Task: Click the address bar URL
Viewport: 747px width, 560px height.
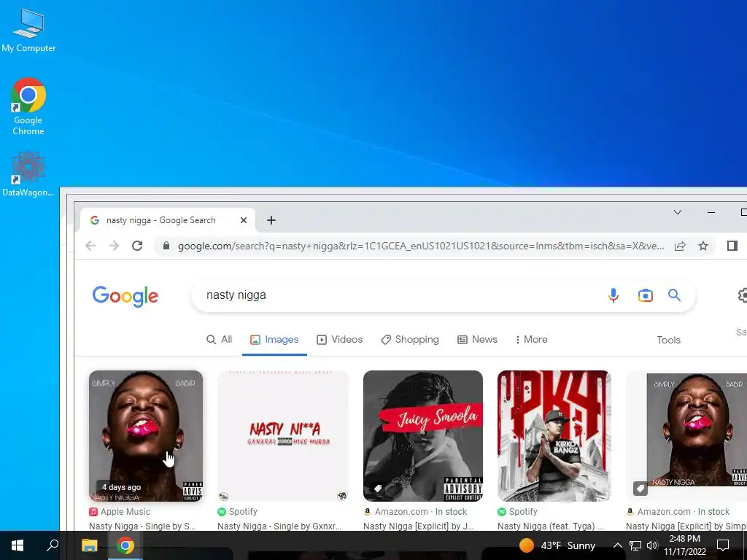Action: (420, 246)
